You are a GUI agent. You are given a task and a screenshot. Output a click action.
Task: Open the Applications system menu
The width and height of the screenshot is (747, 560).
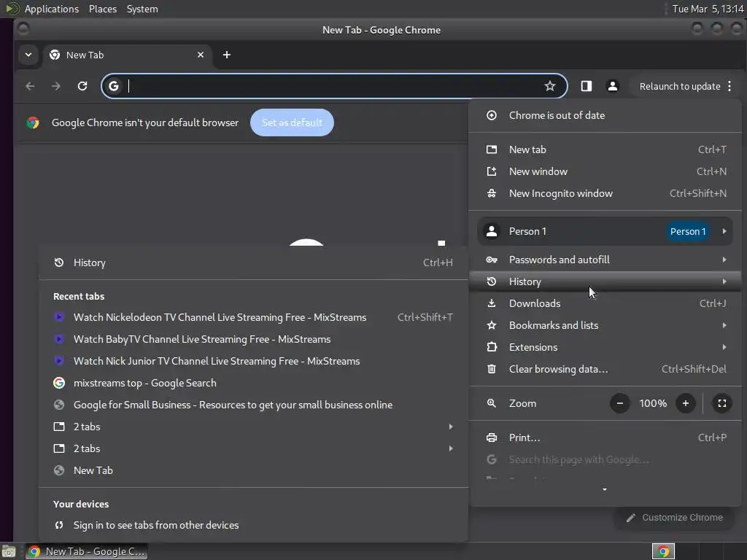[52, 9]
